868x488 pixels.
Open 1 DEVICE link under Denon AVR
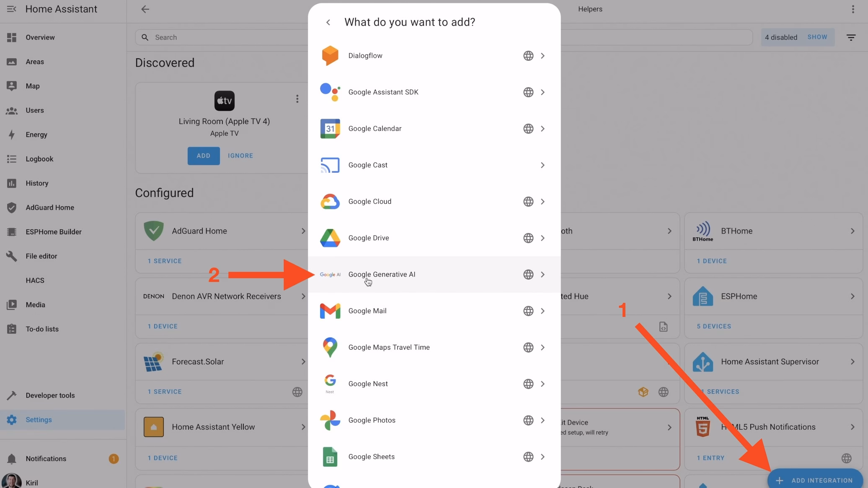[x=163, y=327]
